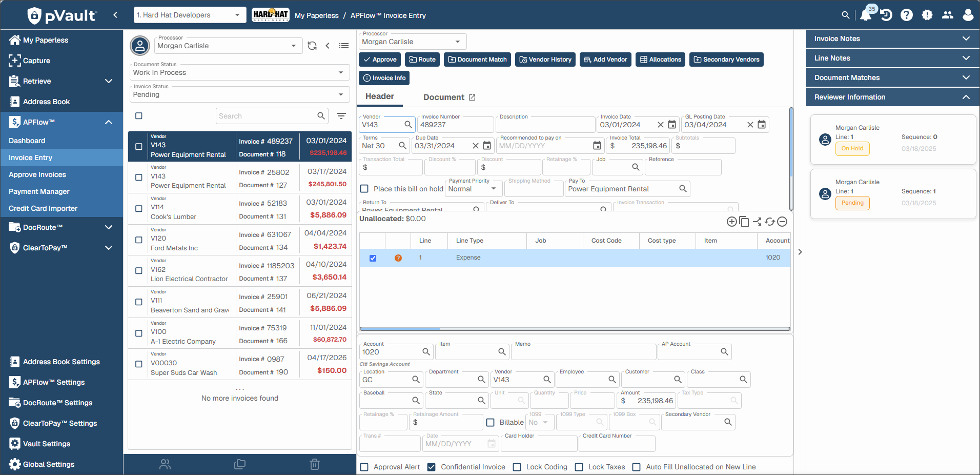Select all invoices checkbox above list
This screenshot has width=980, height=475.
click(139, 116)
